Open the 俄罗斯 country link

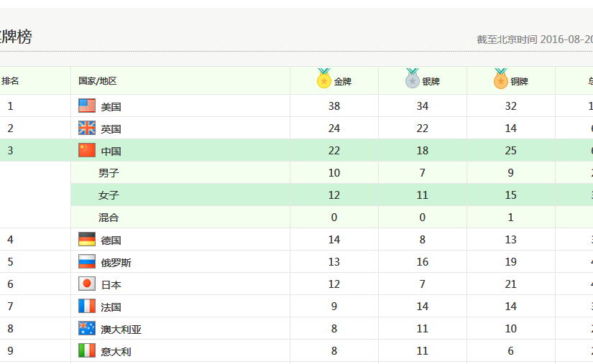[x=116, y=263]
